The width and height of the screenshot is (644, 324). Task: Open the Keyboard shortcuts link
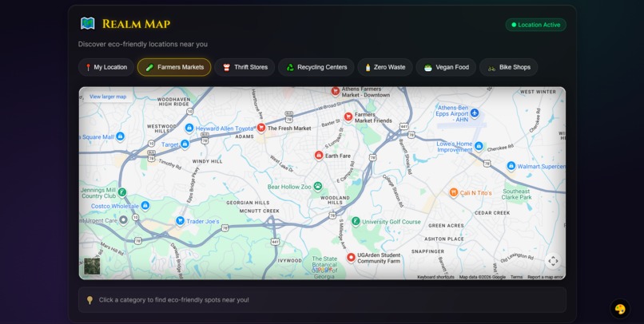[x=435, y=277]
